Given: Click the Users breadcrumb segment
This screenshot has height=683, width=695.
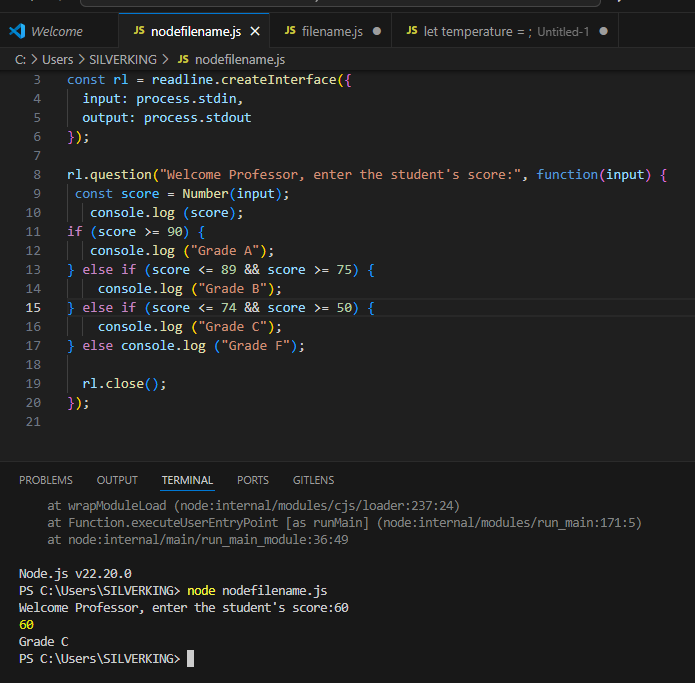Looking at the screenshot, I should (58, 59).
